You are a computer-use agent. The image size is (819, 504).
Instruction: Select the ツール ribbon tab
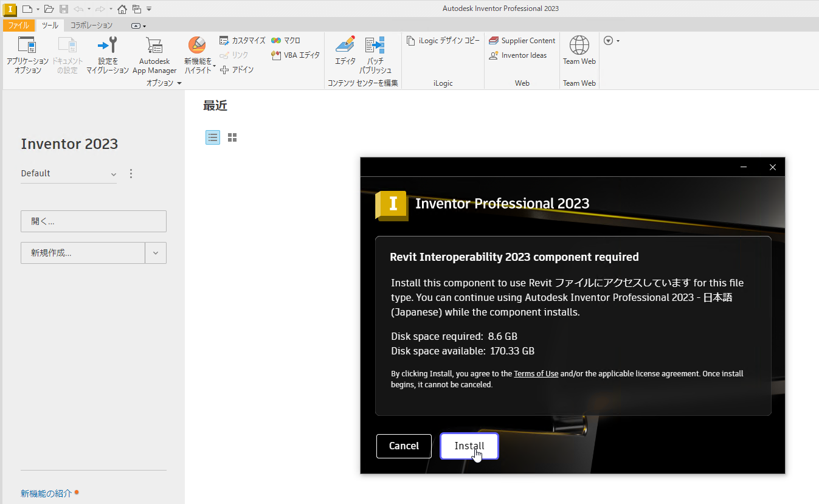50,26
